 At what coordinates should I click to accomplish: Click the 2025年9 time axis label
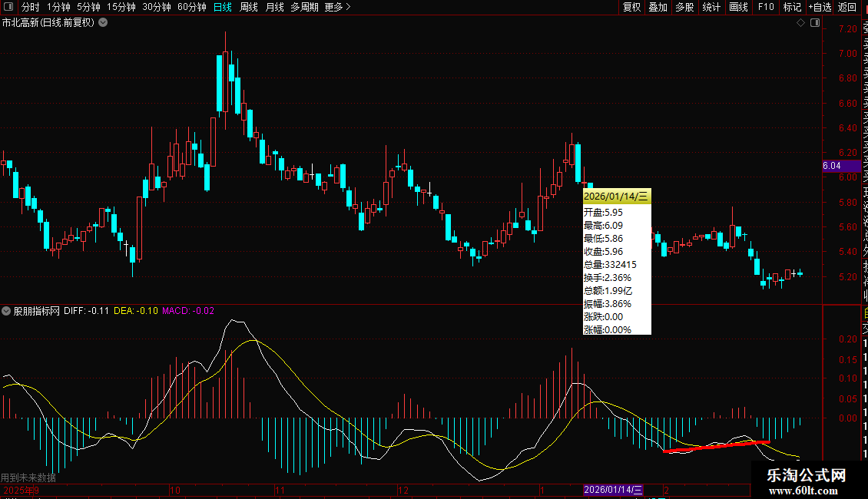21,490
